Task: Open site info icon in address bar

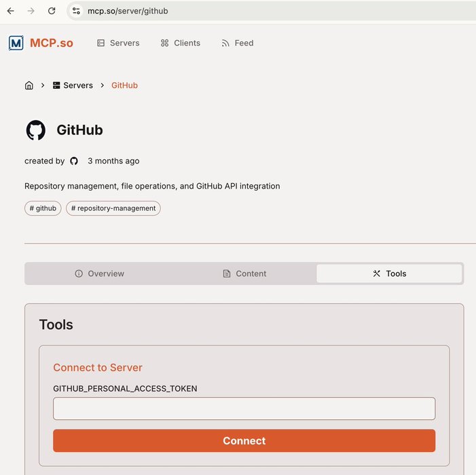Action: [x=76, y=11]
